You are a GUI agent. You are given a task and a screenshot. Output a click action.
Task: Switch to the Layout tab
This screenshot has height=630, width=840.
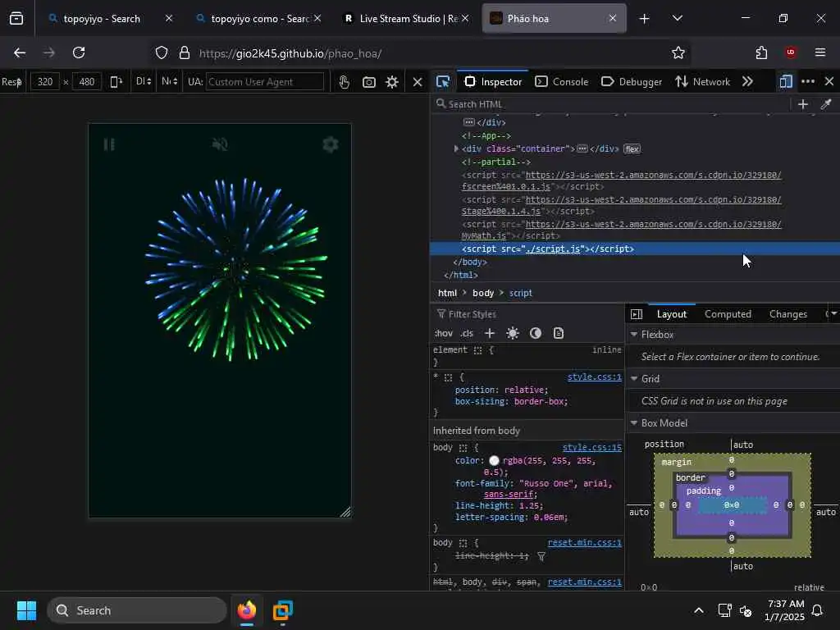coord(671,314)
